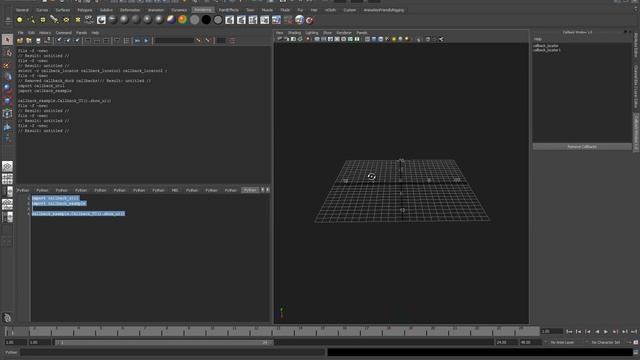Click the Script Editor save script icon
640x360 pixels.
(38, 40)
